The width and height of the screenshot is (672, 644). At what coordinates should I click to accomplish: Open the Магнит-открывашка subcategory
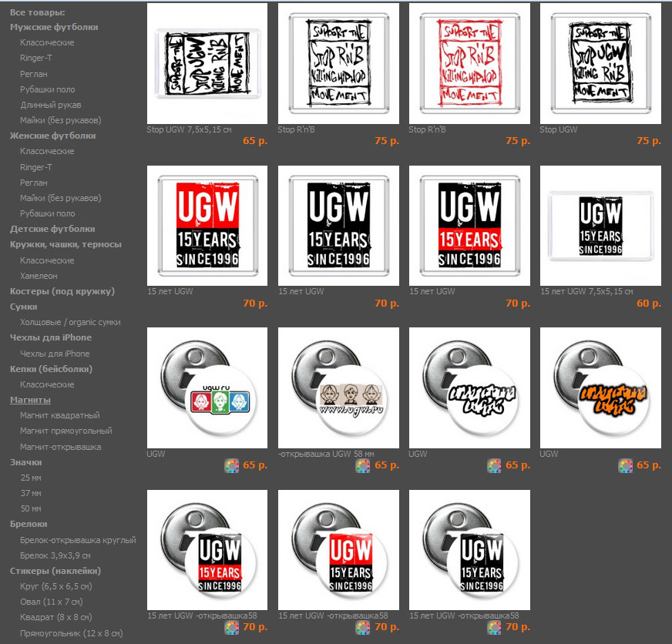tap(60, 447)
